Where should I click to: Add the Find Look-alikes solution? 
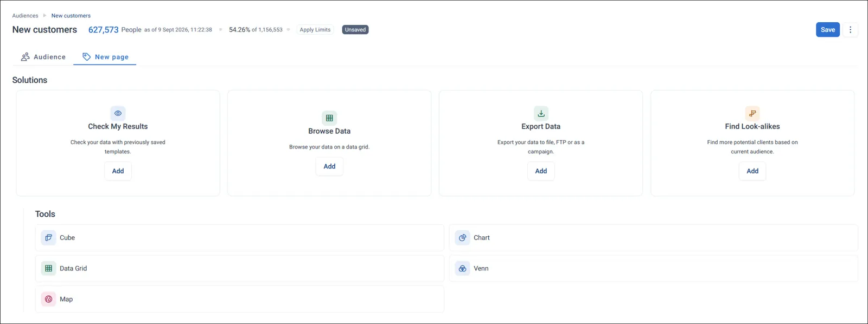tap(752, 171)
